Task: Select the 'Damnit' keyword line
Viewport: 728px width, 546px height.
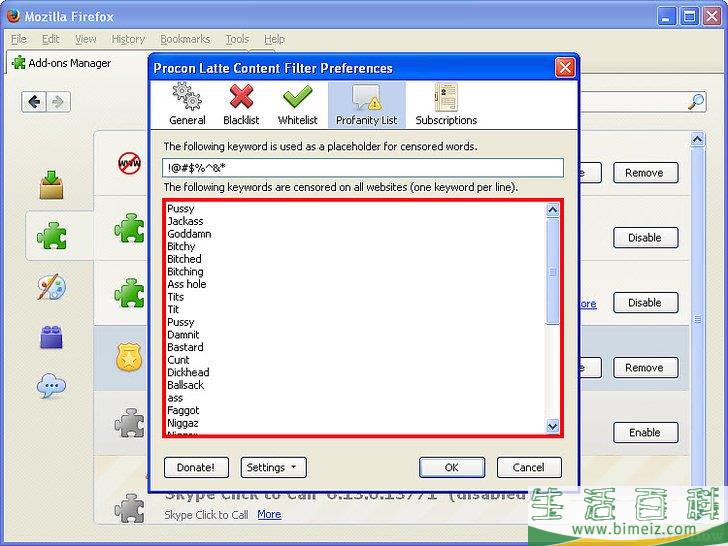Action: pyautogui.click(x=183, y=335)
